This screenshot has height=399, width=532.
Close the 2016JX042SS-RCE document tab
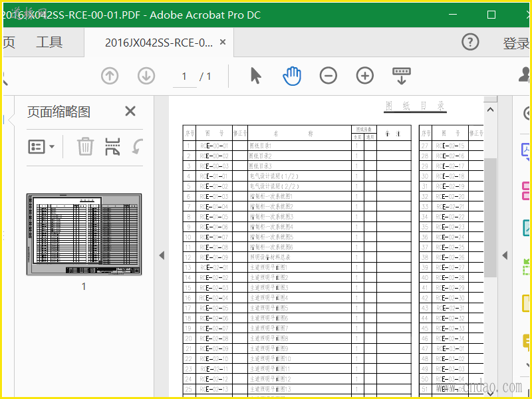[x=223, y=42]
